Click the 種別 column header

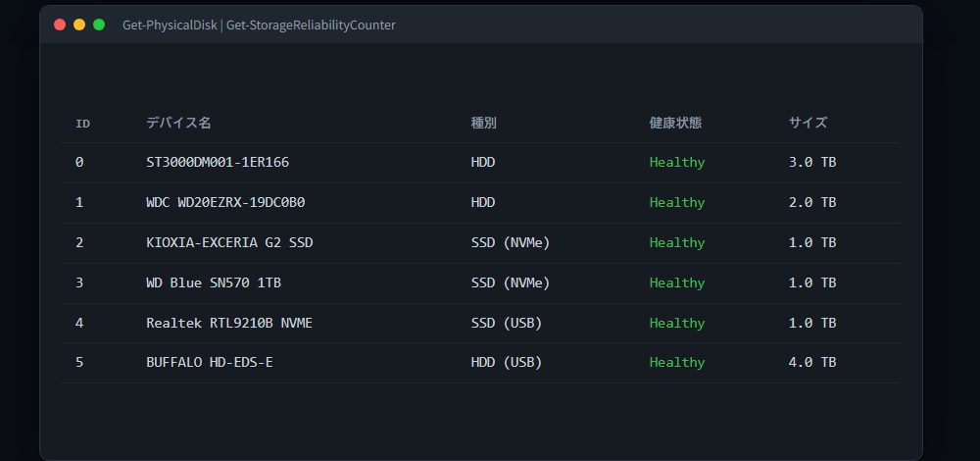484,123
